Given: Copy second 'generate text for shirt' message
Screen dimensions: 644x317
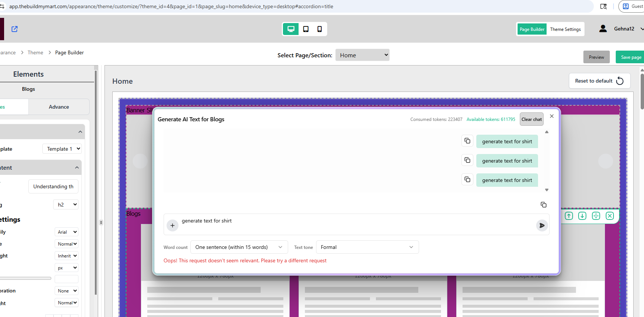Looking at the screenshot, I should [467, 160].
